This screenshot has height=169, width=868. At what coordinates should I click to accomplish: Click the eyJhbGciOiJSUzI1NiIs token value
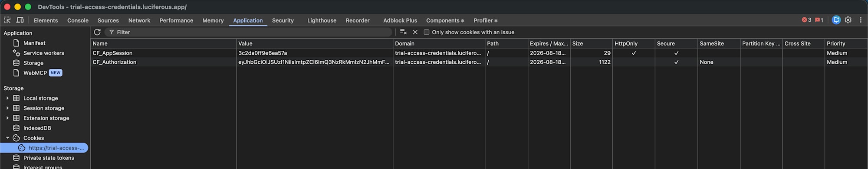pos(314,62)
